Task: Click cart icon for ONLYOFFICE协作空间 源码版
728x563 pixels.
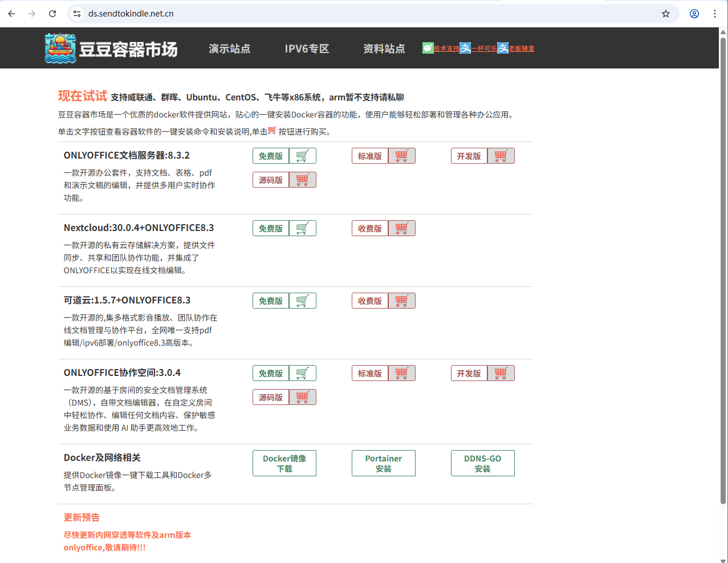Action: (x=303, y=397)
